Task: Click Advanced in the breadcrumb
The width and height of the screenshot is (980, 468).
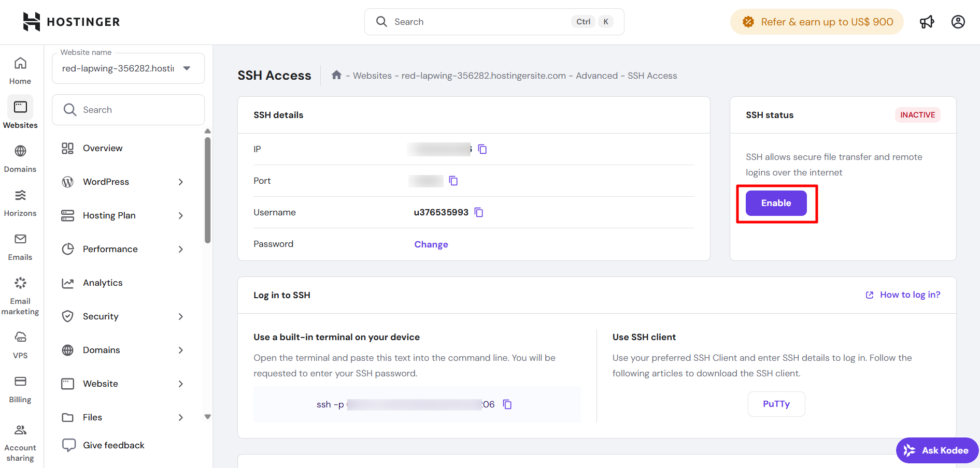Action: (596, 76)
